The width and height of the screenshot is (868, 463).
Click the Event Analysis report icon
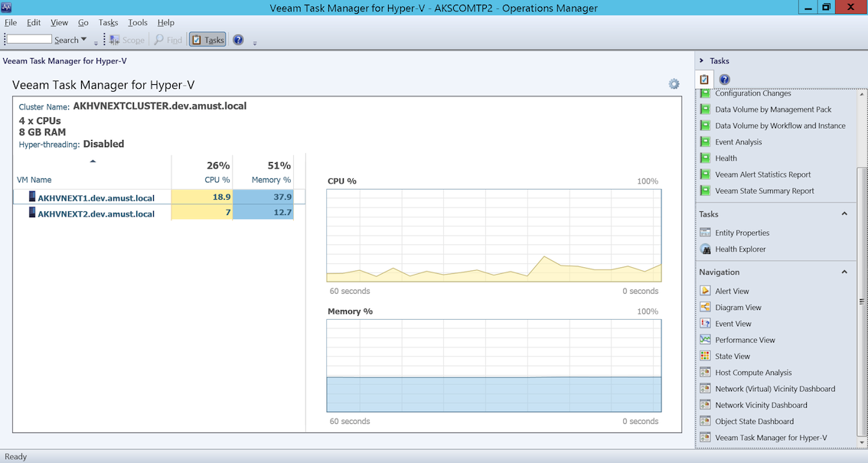coord(705,142)
